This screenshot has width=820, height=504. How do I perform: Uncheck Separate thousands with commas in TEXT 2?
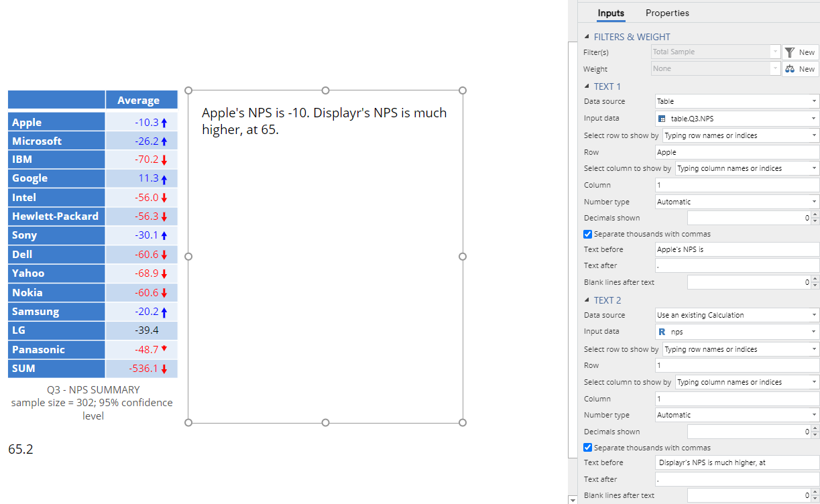tap(587, 447)
